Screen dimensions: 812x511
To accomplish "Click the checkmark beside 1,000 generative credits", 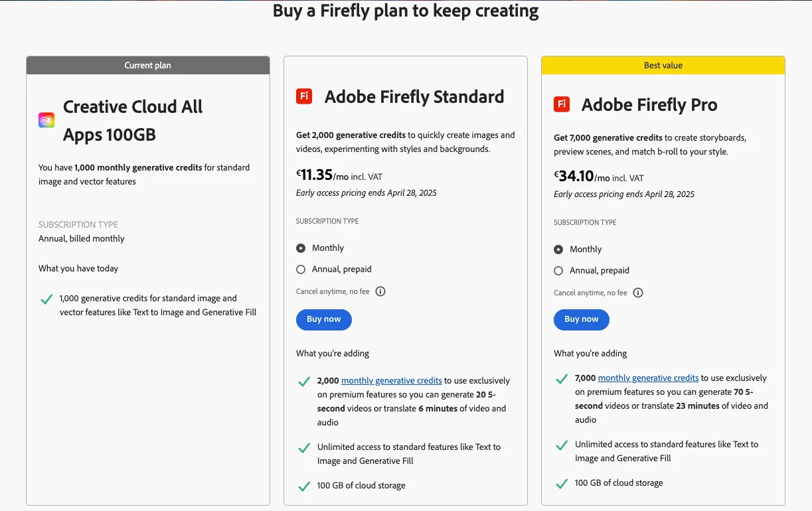I will pyautogui.click(x=46, y=299).
